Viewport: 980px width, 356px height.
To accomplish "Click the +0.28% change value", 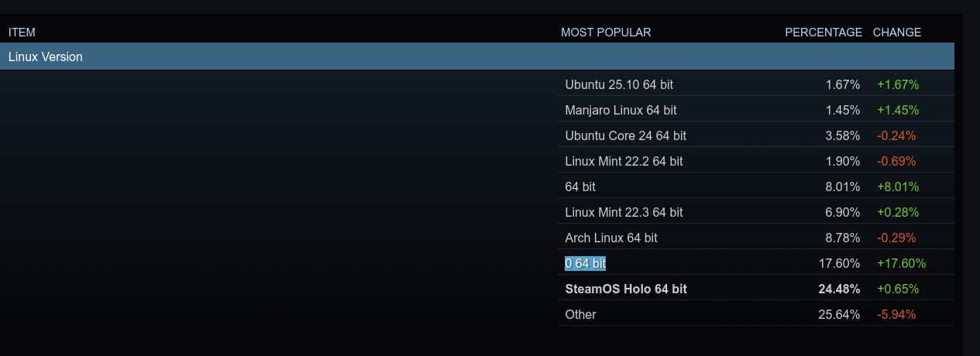I will click(898, 212).
